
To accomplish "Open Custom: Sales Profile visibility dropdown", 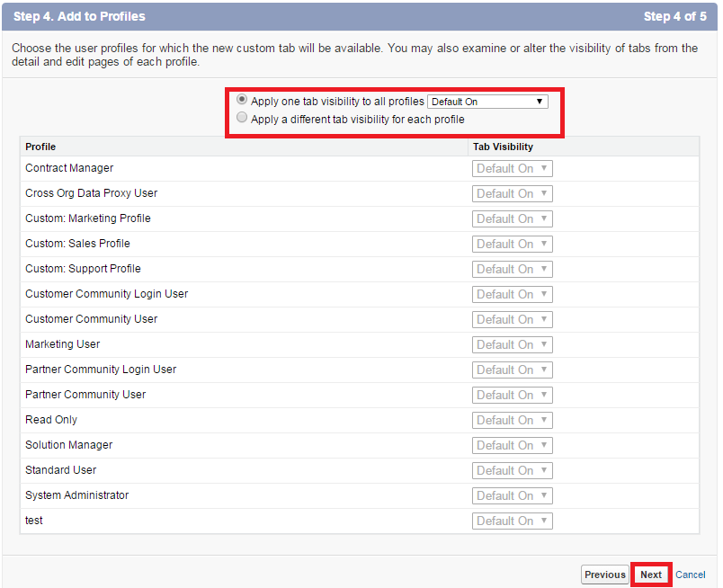I will pyautogui.click(x=512, y=244).
